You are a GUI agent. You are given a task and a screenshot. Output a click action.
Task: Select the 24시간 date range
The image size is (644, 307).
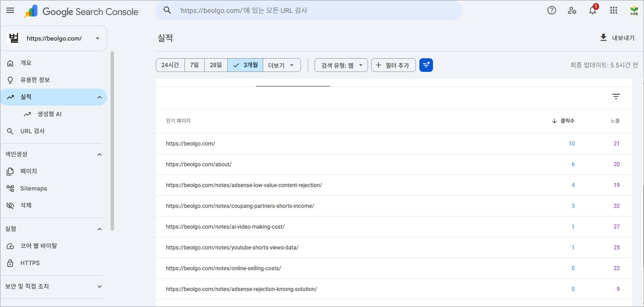click(x=170, y=65)
